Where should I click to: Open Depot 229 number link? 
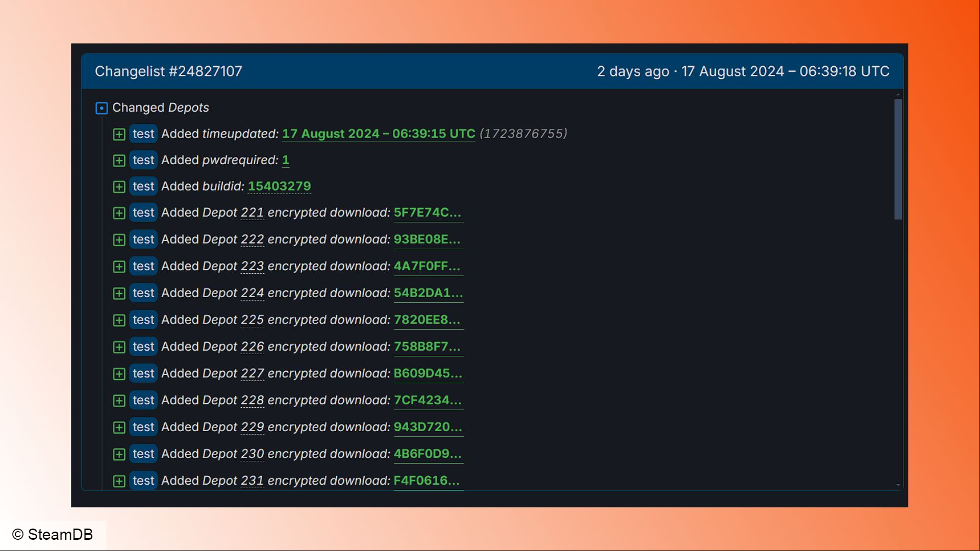click(252, 427)
